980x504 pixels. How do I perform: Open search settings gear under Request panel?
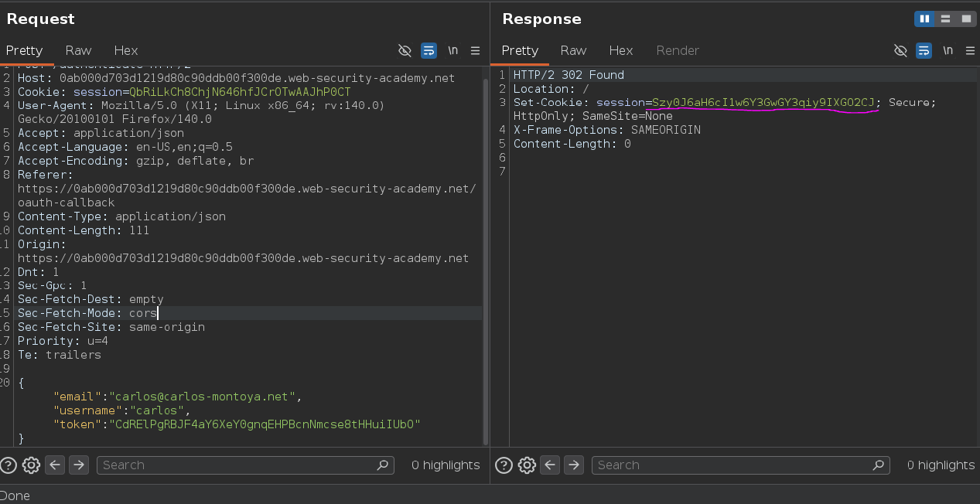pyautogui.click(x=31, y=465)
